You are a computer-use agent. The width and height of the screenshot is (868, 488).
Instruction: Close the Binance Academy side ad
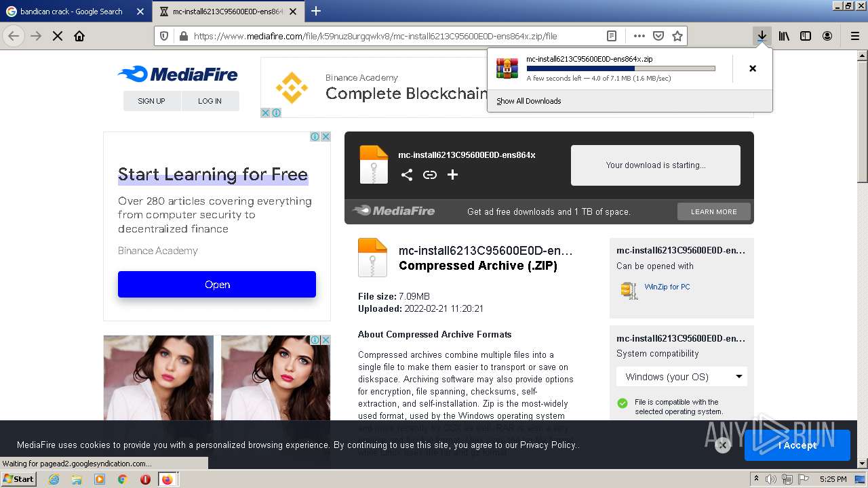point(325,136)
